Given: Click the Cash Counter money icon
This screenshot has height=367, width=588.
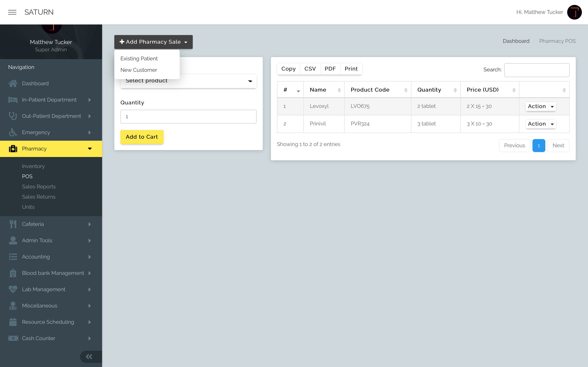Looking at the screenshot, I should click(x=13, y=338).
